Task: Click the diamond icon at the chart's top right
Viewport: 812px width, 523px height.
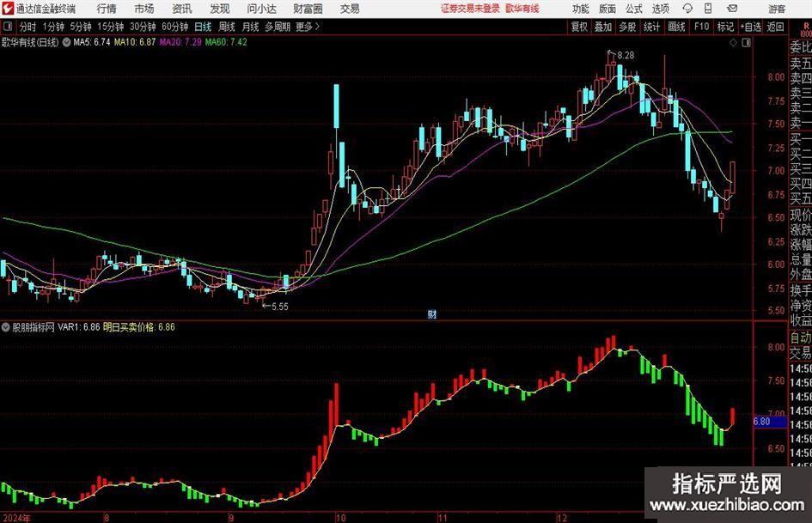Action: (733, 43)
